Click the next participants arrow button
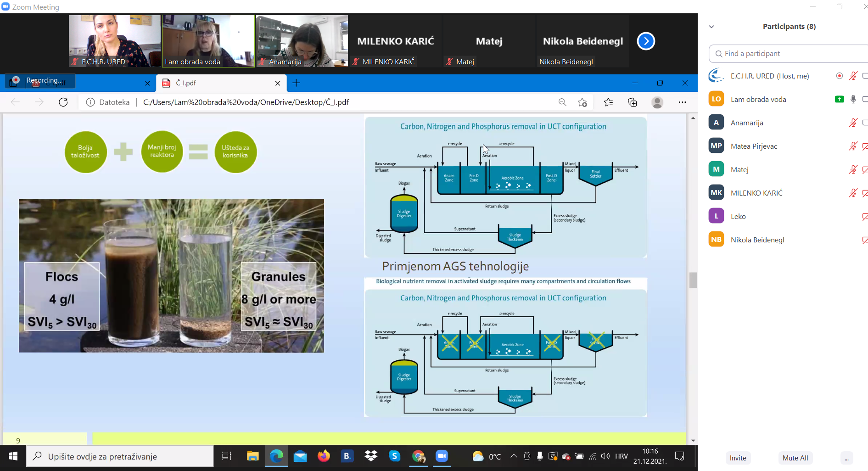868x471 pixels. (x=645, y=41)
